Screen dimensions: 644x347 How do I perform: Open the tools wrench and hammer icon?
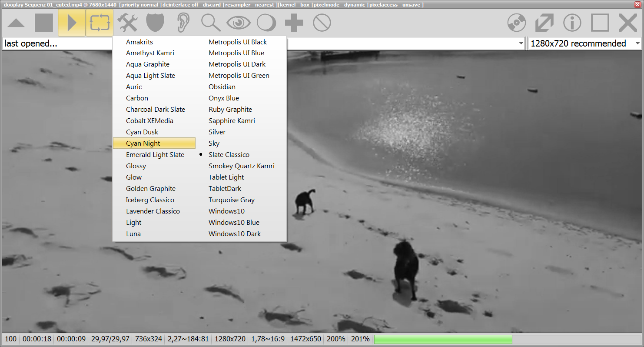(x=127, y=23)
